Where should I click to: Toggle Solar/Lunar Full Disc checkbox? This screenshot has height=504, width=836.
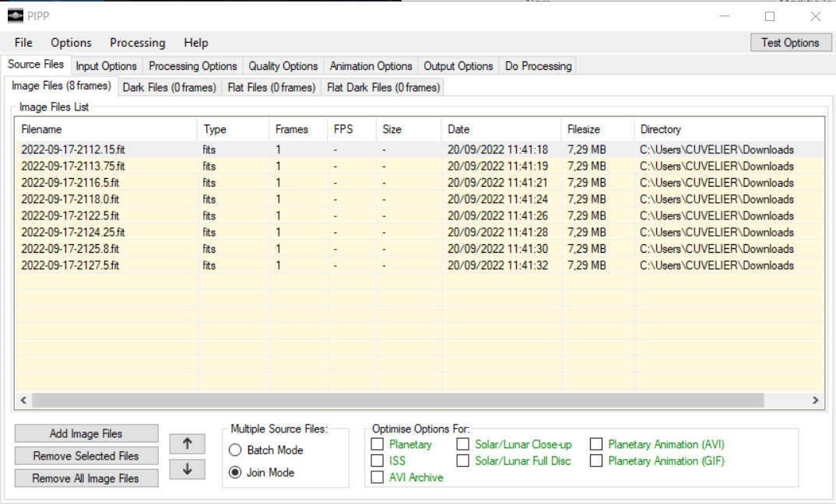click(463, 461)
